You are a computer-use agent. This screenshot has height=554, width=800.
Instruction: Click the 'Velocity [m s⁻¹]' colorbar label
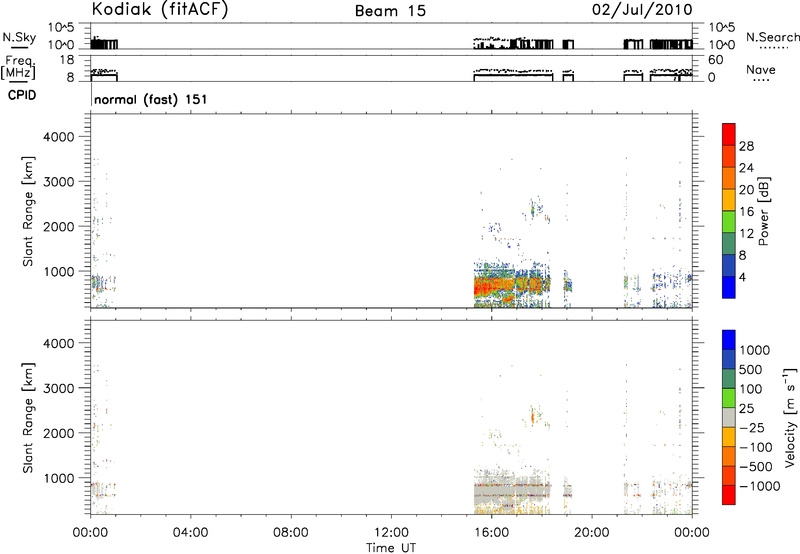(x=790, y=417)
